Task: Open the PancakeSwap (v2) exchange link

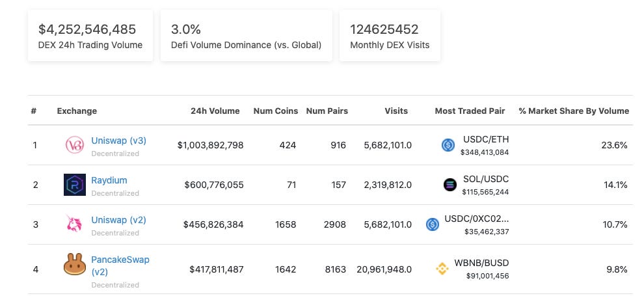Action: [120, 265]
